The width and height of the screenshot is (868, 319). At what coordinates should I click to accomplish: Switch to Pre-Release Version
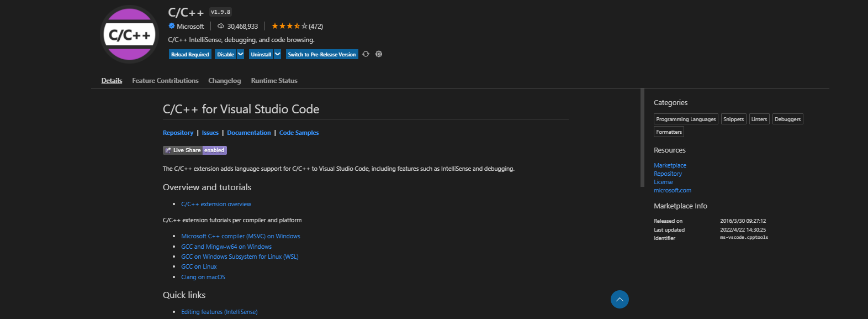(x=322, y=54)
